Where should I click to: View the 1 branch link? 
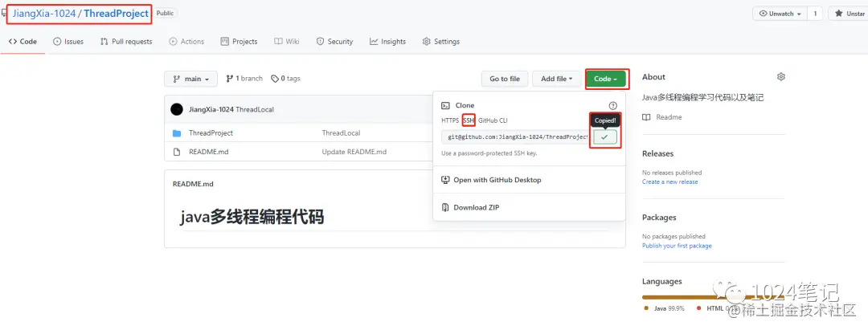click(244, 79)
